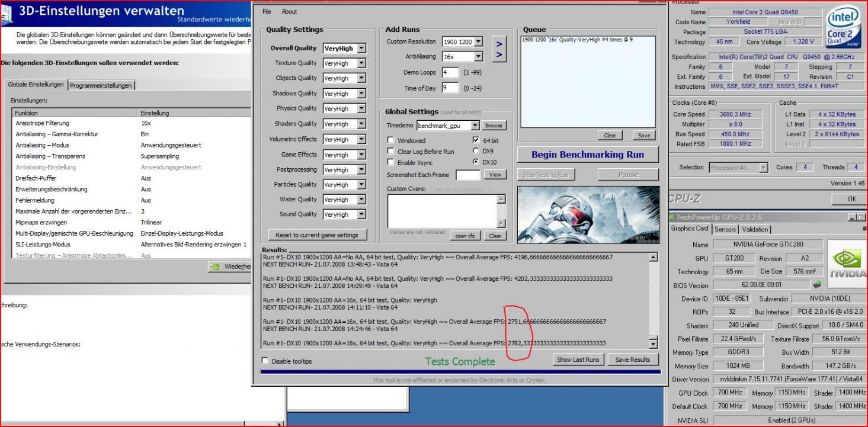Viewport: 868px width, 427px height.
Task: Enable the Vsync checkbox
Action: point(391,162)
